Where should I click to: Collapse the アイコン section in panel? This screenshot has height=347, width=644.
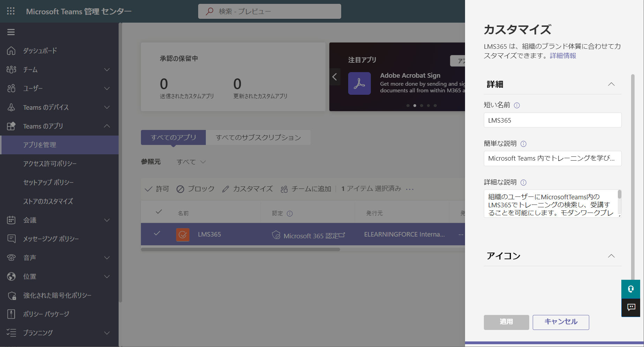(611, 256)
